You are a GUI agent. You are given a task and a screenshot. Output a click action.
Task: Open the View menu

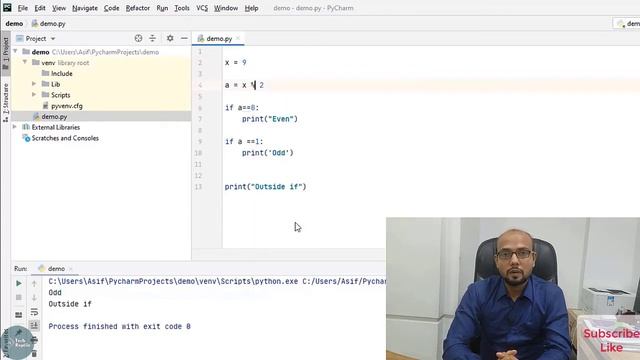coord(59,8)
